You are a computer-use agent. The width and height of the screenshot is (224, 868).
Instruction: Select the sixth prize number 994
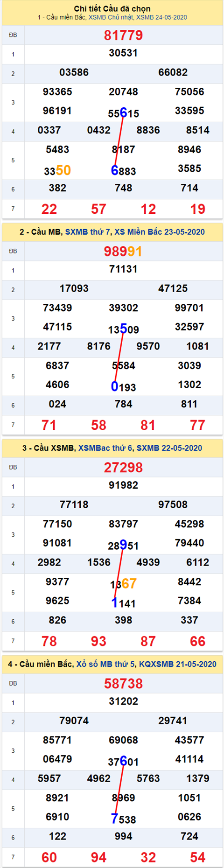click(x=123, y=837)
